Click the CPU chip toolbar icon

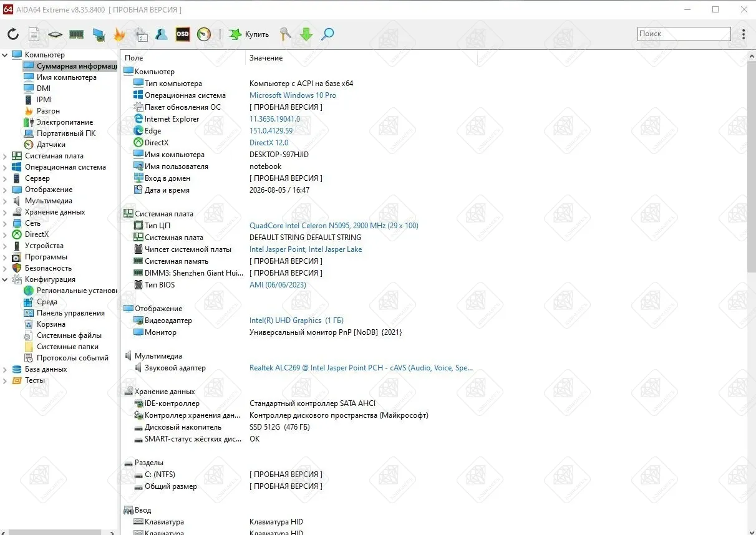point(56,34)
